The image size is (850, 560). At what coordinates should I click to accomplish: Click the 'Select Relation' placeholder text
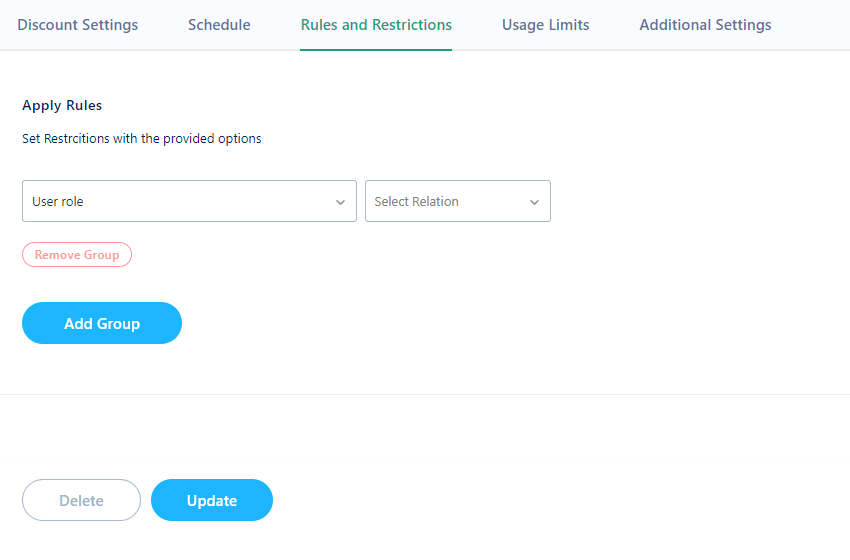click(416, 202)
